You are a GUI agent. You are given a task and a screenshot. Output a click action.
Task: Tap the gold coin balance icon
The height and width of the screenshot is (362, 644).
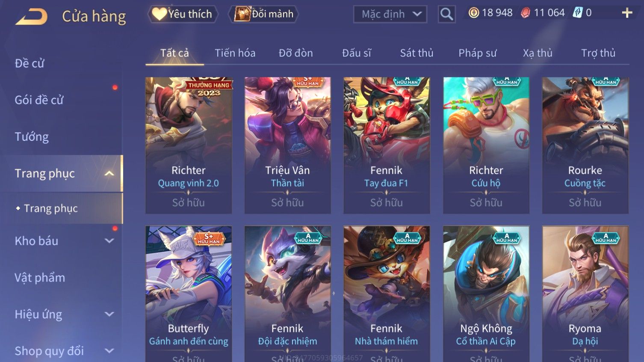click(x=473, y=13)
